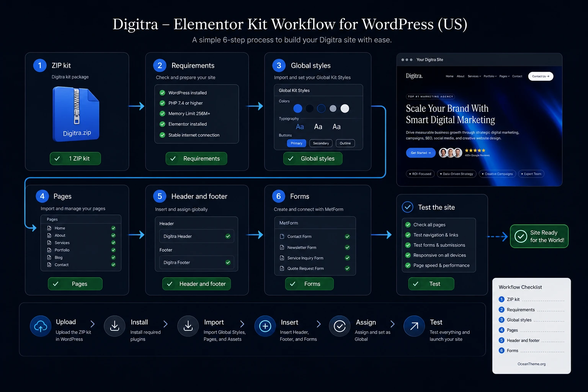Click the chevron after the Upload step
The height and width of the screenshot is (392, 588).
pos(92,324)
